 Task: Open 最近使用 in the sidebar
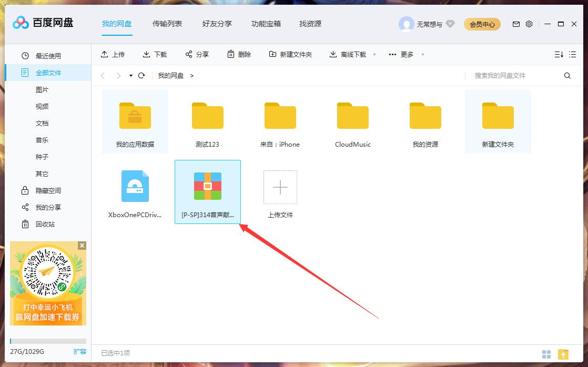tap(48, 56)
